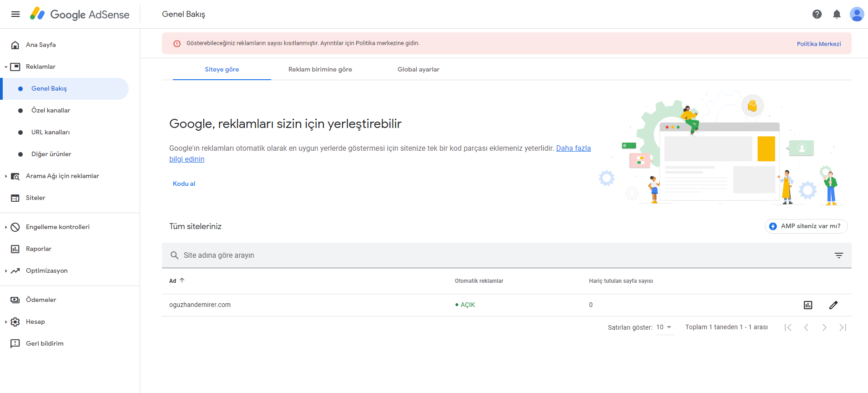This screenshot has width=868, height=393.
Task: Focus the Site adına göre arayın search field
Action: pos(507,255)
